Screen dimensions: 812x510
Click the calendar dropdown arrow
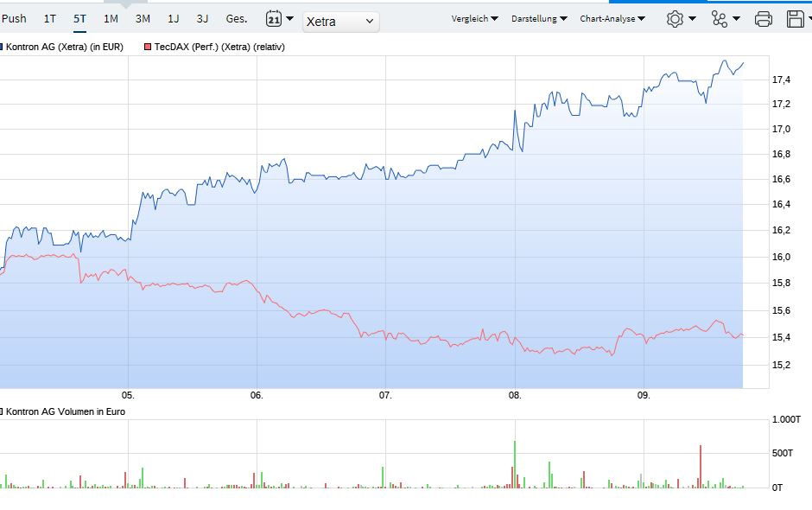[291, 18]
